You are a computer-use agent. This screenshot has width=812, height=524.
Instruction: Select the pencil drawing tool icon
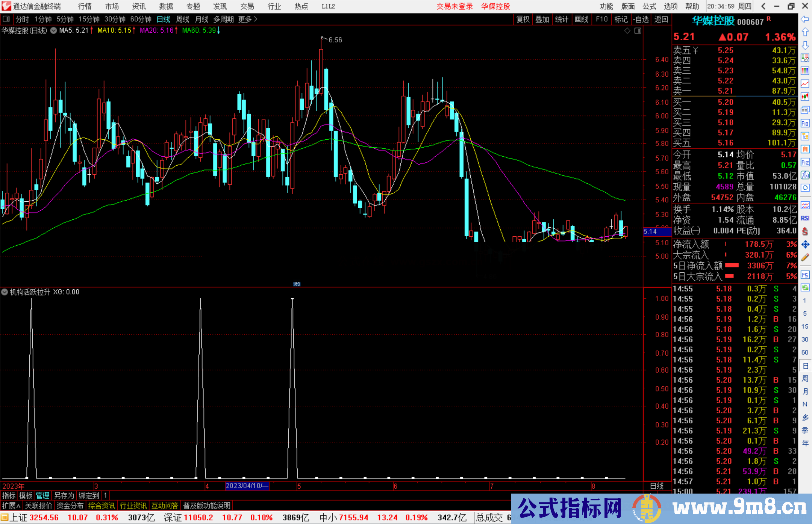(805, 258)
